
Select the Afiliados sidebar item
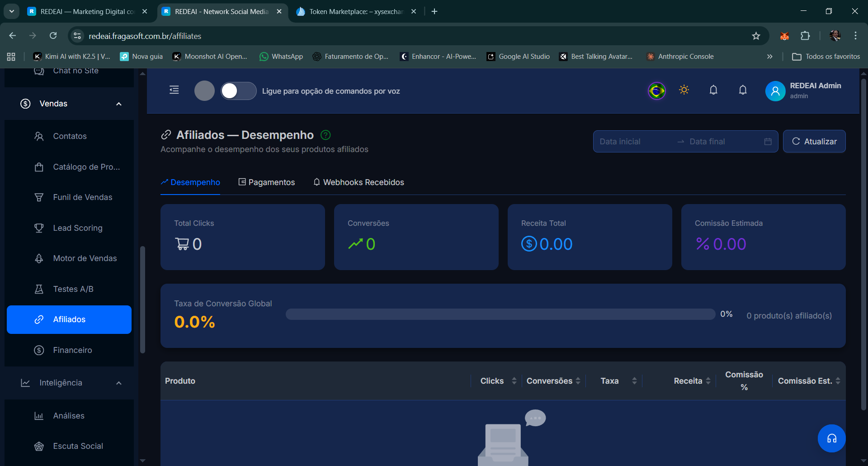pos(69,319)
